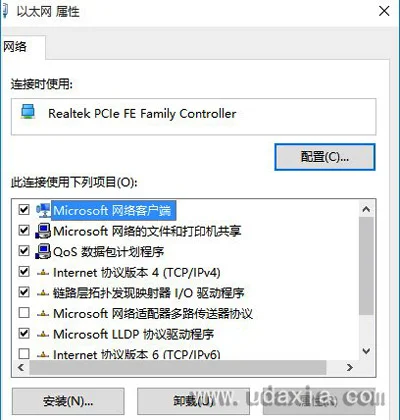Screen dimensions: 400x420
Task: Uncheck the Internet 协议版本 4 checkbox
Action: pos(24,272)
